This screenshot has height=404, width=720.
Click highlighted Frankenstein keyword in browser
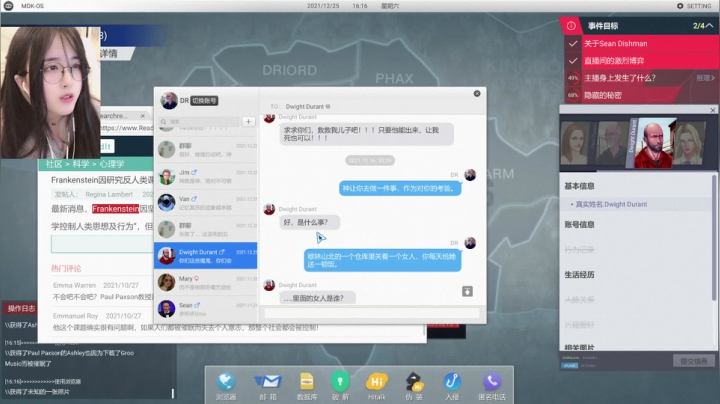(x=115, y=209)
